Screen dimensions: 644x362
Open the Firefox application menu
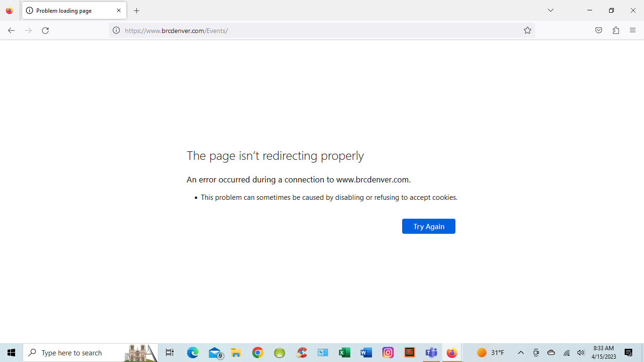click(633, 31)
